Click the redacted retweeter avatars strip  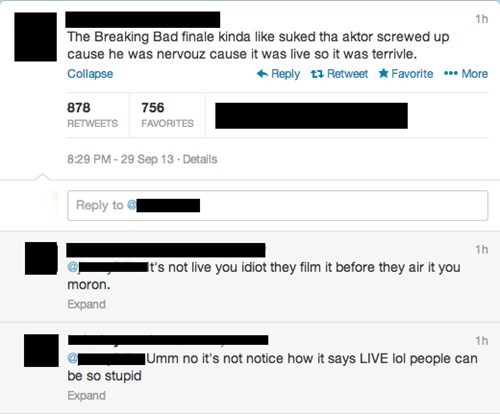tap(311, 116)
